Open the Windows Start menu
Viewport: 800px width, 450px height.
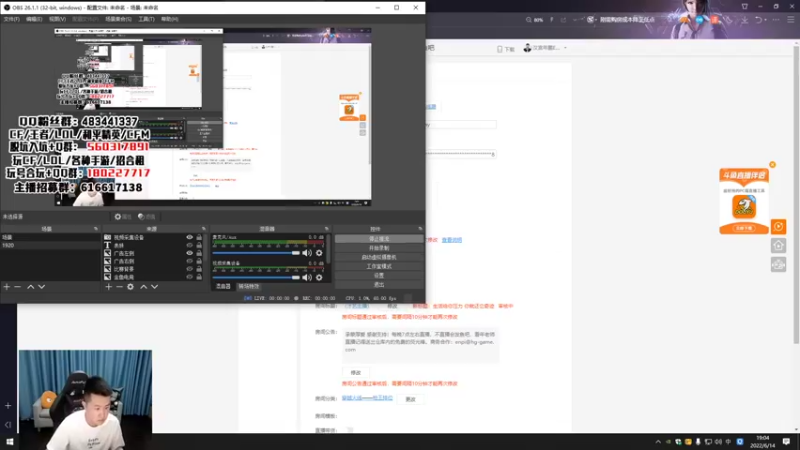pyautogui.click(x=9, y=441)
